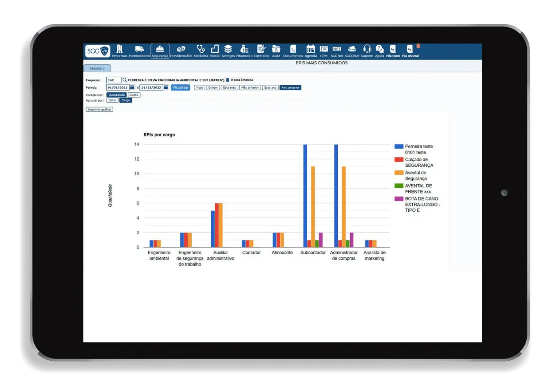Click the company search magnifier icon
The height and width of the screenshot is (392, 554).
tap(125, 80)
